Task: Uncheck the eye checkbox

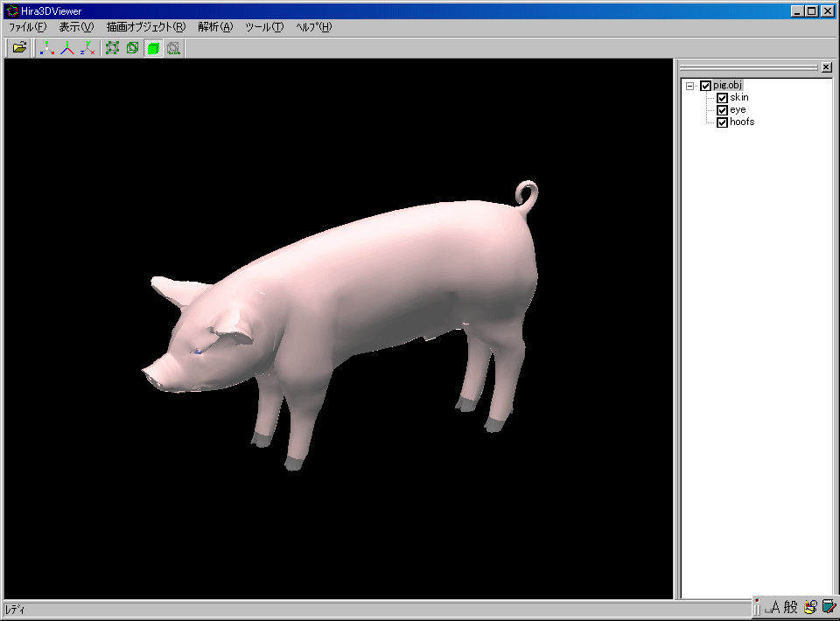Action: (722, 110)
